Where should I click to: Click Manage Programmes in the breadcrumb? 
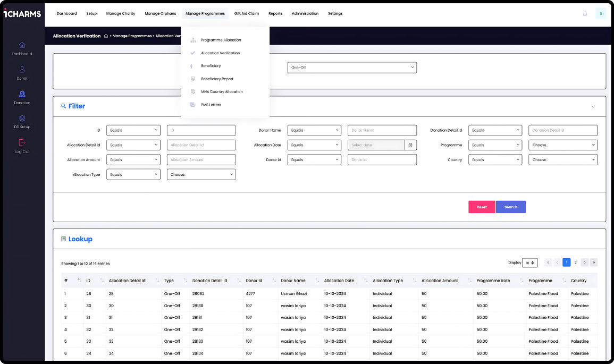pyautogui.click(x=132, y=36)
